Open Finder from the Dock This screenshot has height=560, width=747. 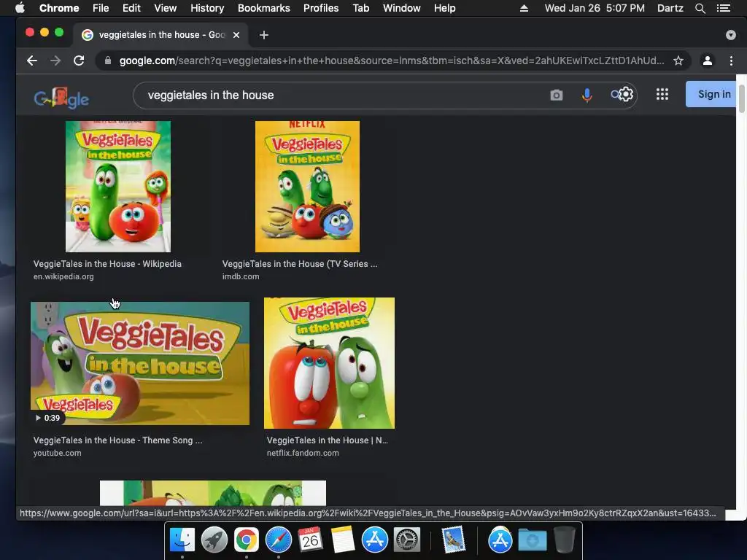click(x=182, y=540)
